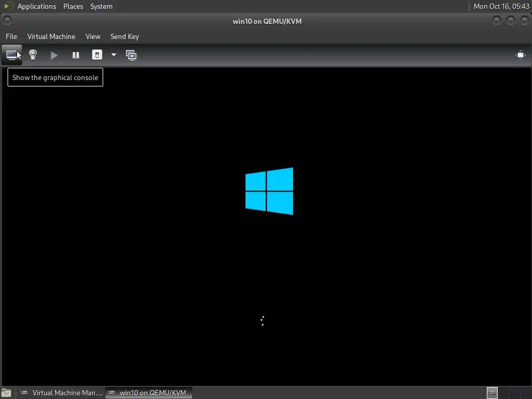Open the File menu
Viewport: 532px width, 399px height.
click(11, 37)
